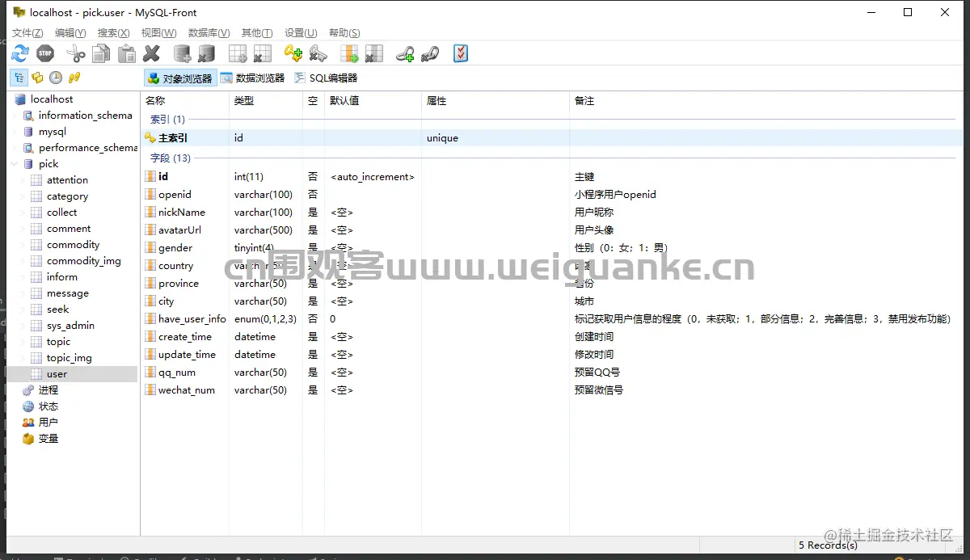Image resolution: width=970 pixels, height=560 pixels.
Task: Select localhost root tree node
Action: click(52, 99)
